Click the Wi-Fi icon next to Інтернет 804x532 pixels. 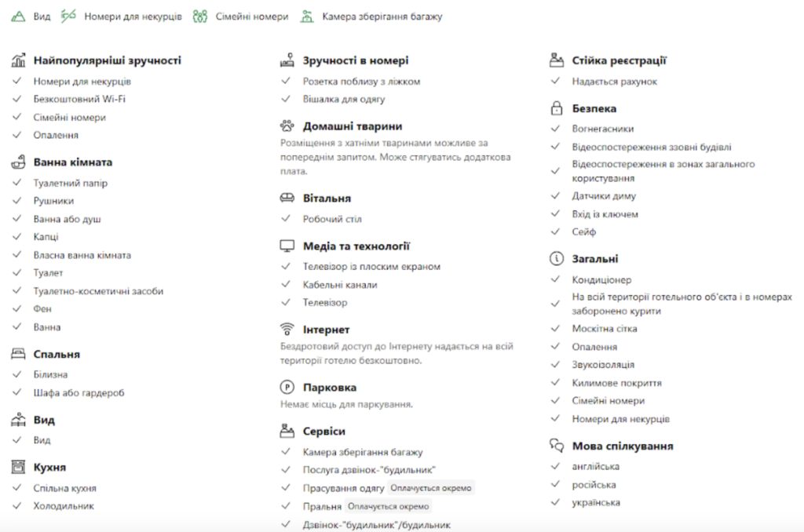click(287, 329)
